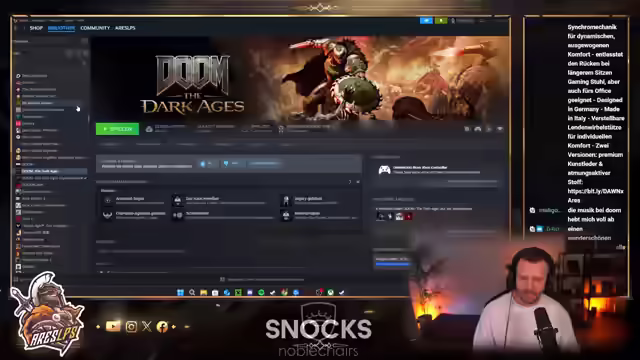640x360 pixels.
Task: Open the SHOP tab in Steam
Action: [36, 28]
